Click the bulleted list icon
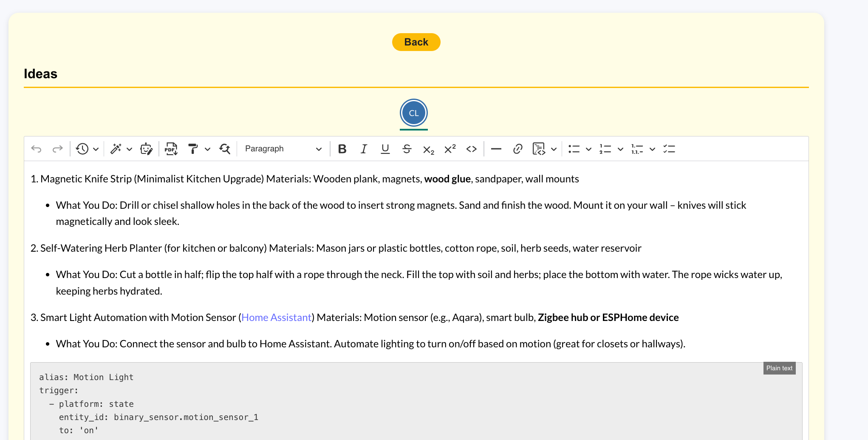The height and width of the screenshot is (440, 868). coord(574,149)
